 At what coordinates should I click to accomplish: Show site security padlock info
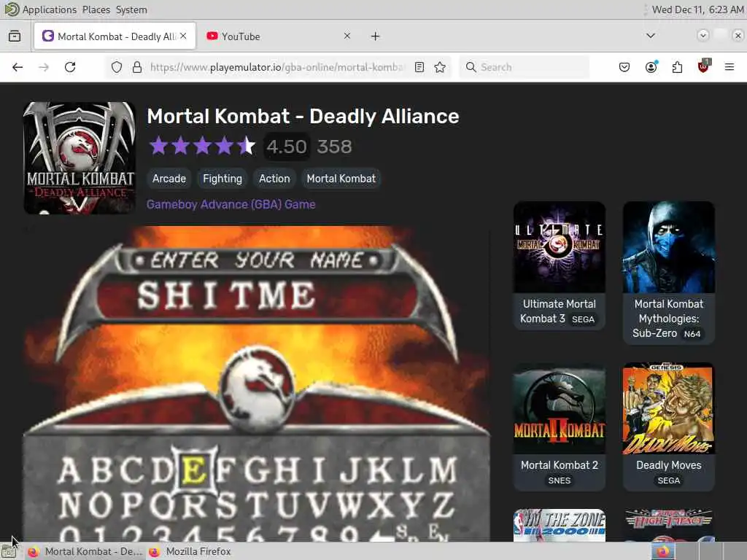(137, 67)
